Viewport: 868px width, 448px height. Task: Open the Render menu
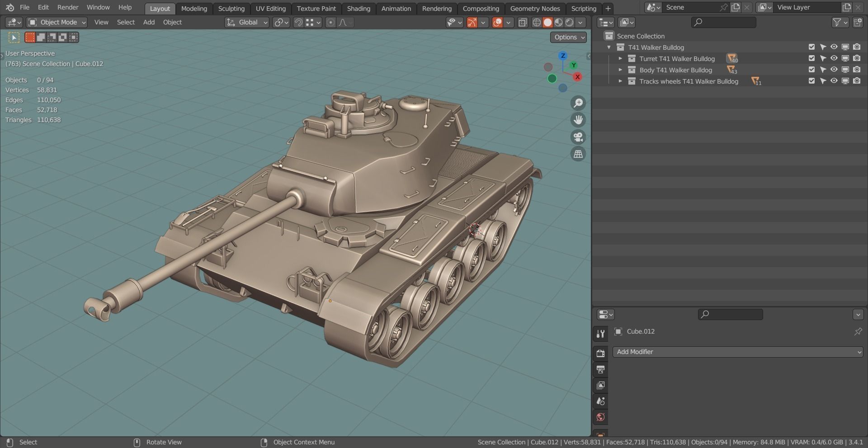point(68,8)
